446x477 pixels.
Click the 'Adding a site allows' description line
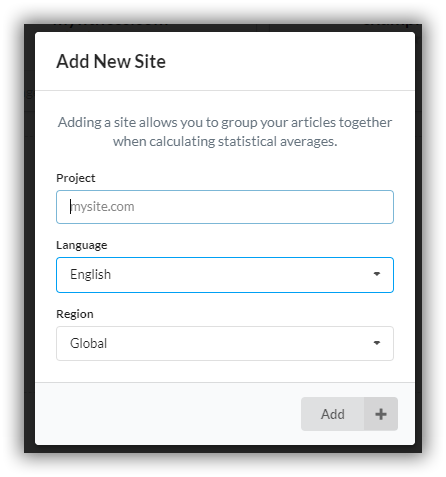pyautogui.click(x=225, y=123)
